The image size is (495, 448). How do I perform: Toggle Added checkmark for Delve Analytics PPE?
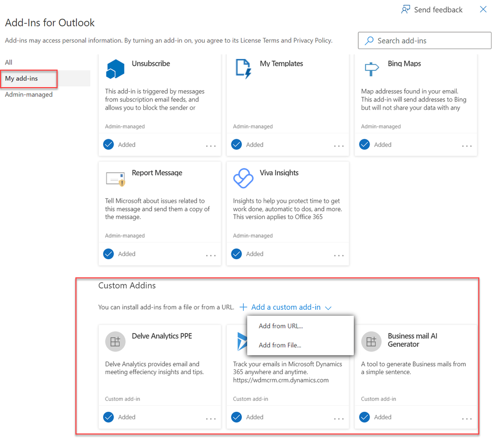coord(109,417)
